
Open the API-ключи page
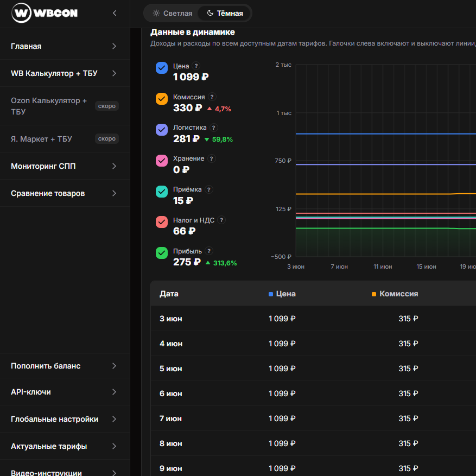point(65,392)
